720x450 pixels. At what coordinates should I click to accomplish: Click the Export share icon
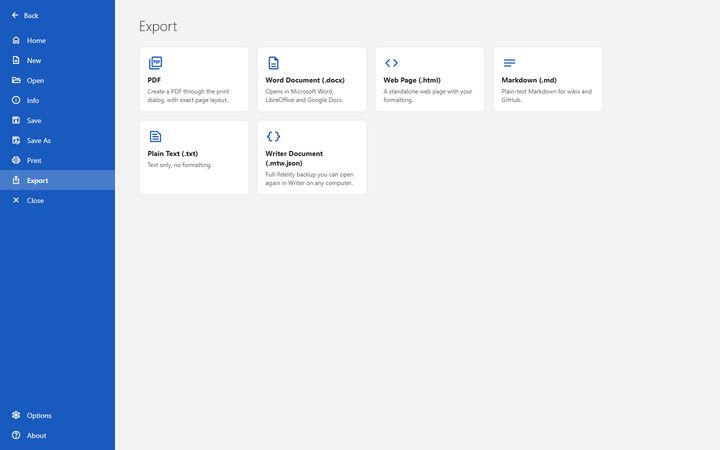tap(16, 180)
